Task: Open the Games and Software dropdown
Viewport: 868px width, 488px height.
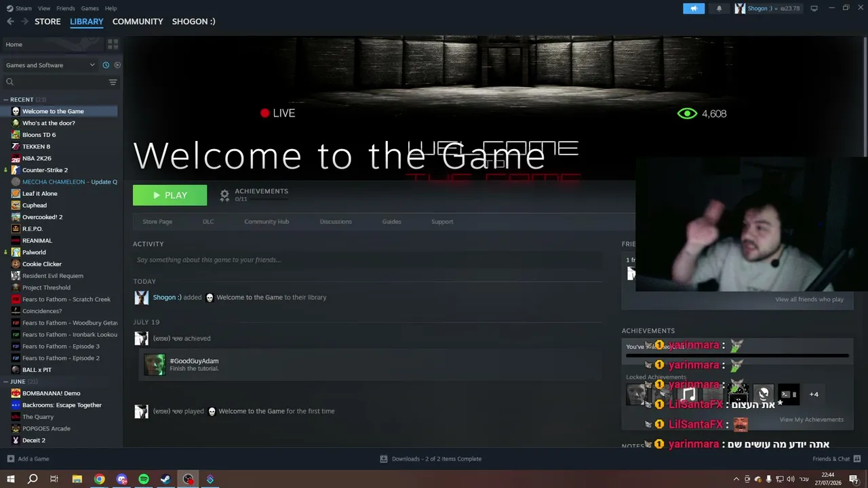Action: [x=50, y=65]
